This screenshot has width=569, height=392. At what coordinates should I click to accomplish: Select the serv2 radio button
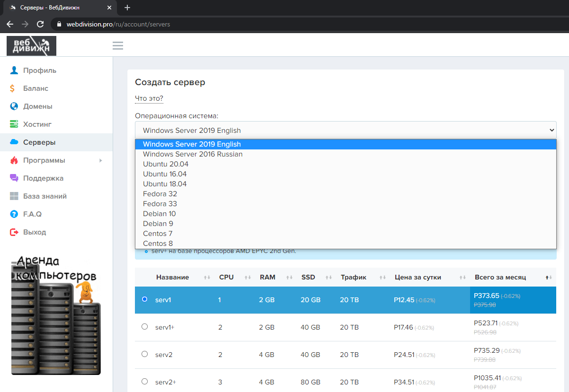click(x=145, y=354)
